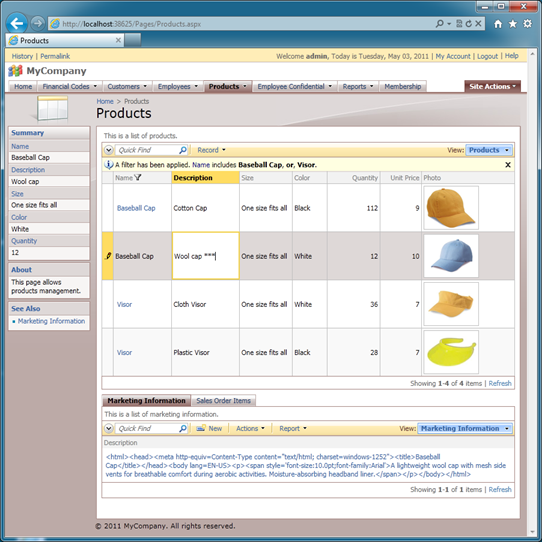Click the Quick Find magnifier in products grid
542x542 pixels.
pyautogui.click(x=183, y=150)
